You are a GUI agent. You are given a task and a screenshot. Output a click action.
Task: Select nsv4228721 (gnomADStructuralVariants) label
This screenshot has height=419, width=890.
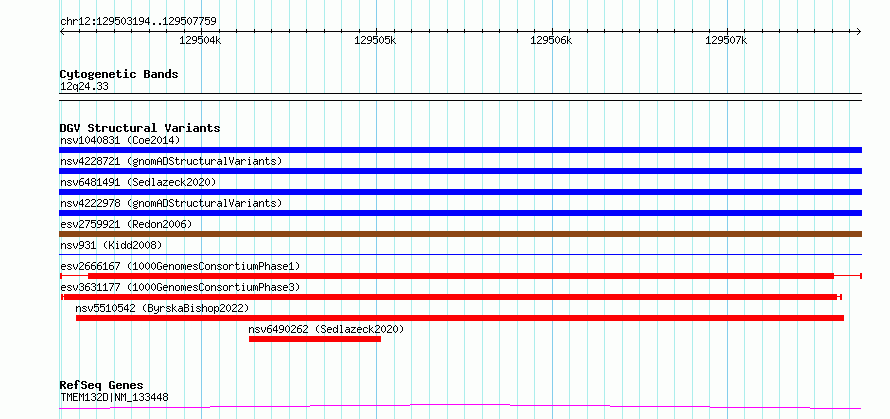coord(171,161)
